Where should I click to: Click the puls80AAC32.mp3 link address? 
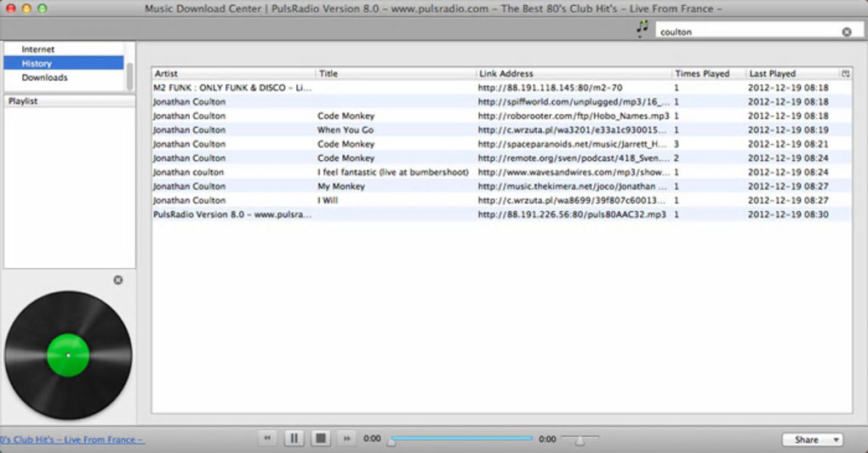click(572, 215)
